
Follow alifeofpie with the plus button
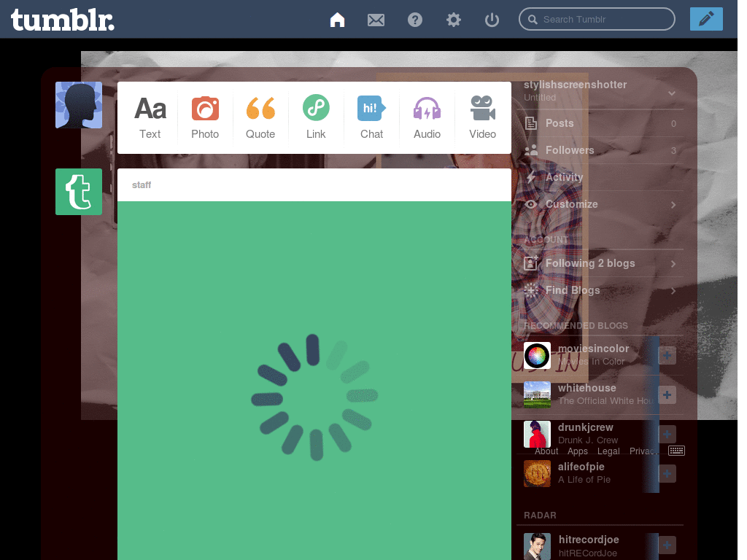click(x=667, y=474)
